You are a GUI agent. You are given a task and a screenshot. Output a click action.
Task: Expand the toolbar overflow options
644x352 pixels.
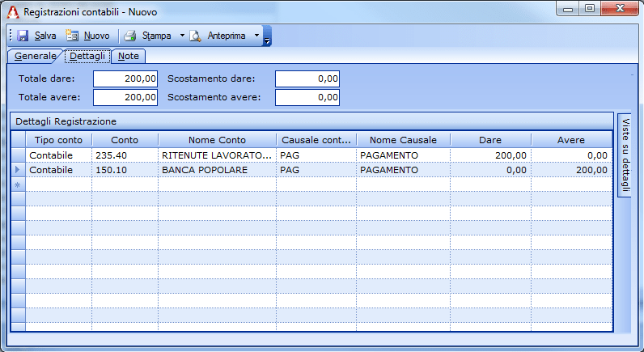pos(267,36)
